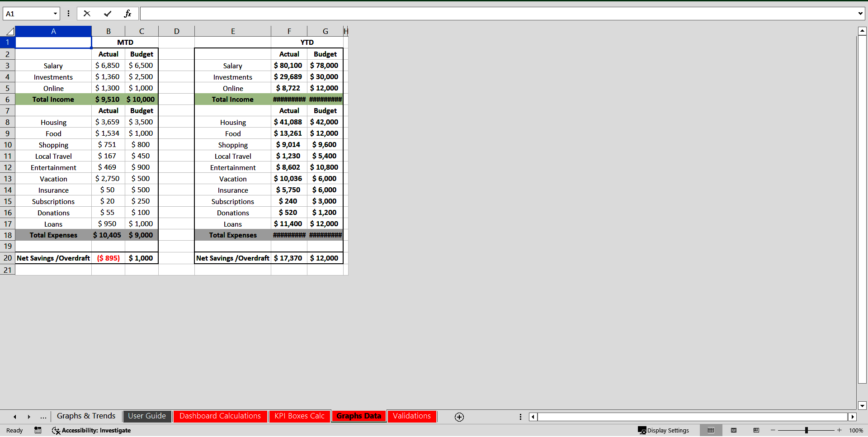This screenshot has height=437, width=868.
Task: Select column B header
Action: (x=108, y=31)
